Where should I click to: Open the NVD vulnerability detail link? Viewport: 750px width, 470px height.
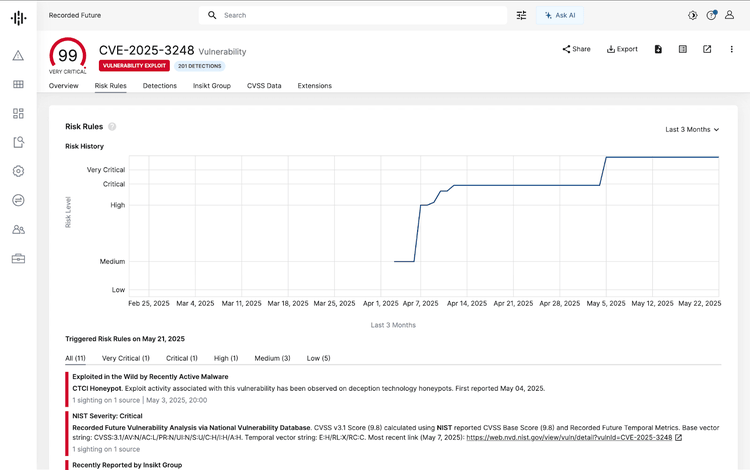pyautogui.click(x=569, y=437)
